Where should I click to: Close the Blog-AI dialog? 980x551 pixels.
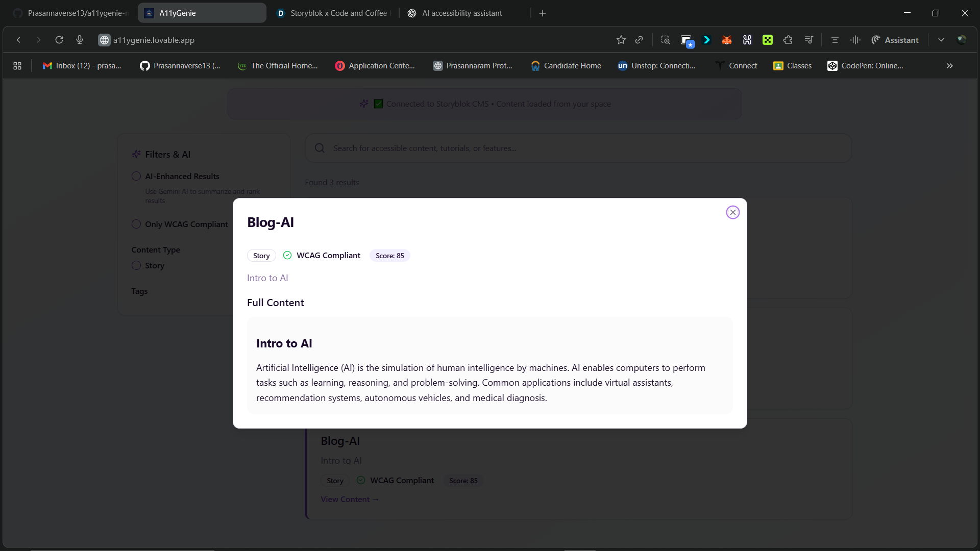point(732,212)
